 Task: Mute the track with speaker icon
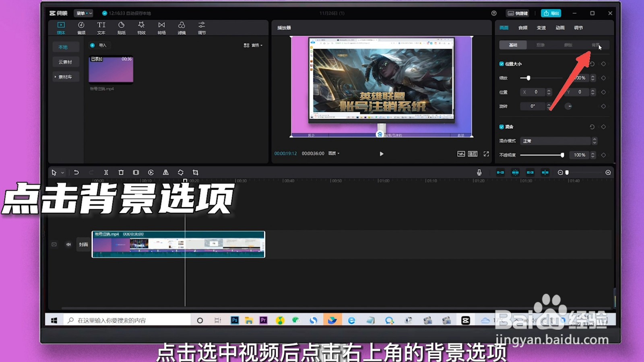pos(68,245)
